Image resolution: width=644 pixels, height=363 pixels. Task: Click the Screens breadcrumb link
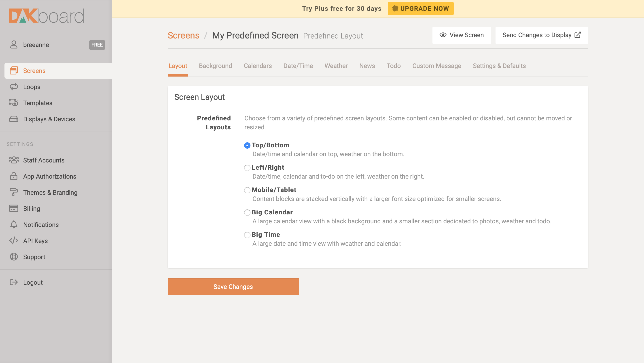(x=183, y=36)
